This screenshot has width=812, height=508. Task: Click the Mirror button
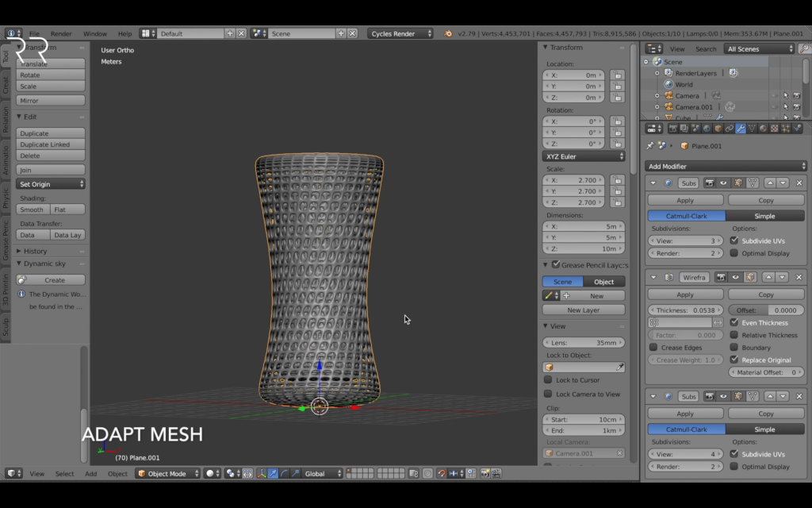pyautogui.click(x=50, y=100)
